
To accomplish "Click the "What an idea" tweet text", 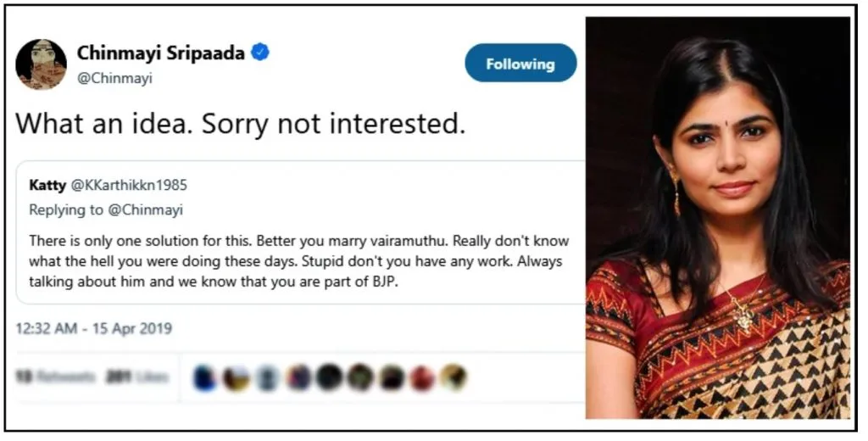I will click(241, 124).
